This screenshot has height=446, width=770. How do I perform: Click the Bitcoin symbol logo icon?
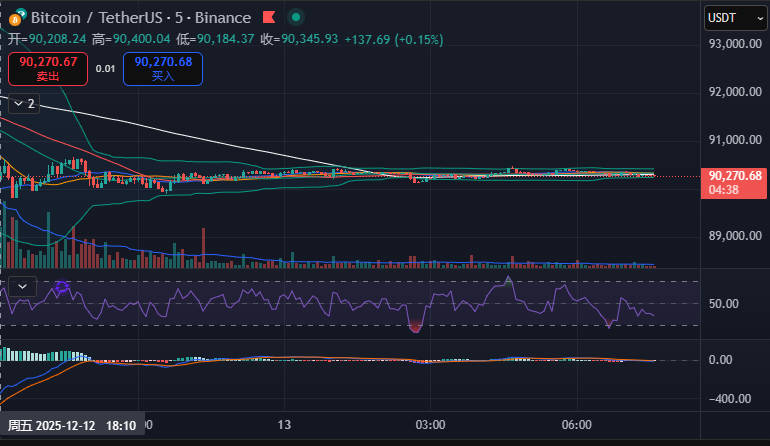point(16,17)
